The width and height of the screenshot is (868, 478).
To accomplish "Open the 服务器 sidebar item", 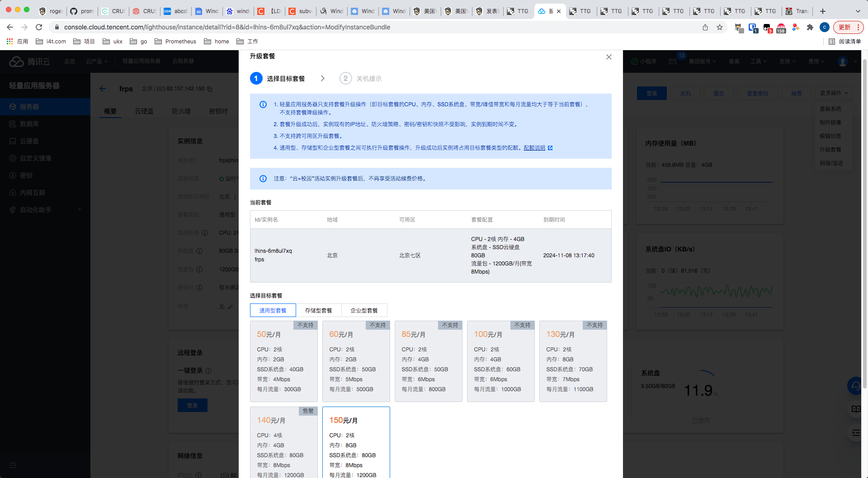I will coord(45,107).
